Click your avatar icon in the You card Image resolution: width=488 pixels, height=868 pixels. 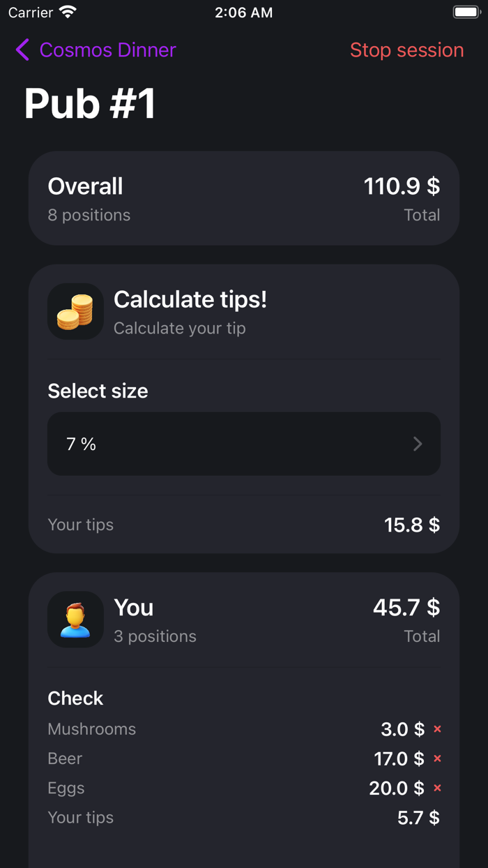[75, 620]
